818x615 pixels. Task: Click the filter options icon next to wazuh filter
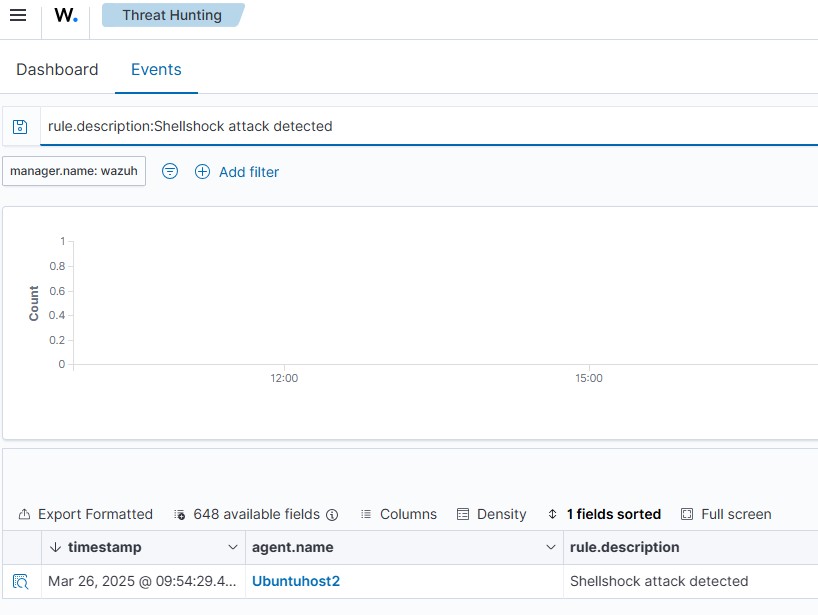pyautogui.click(x=170, y=171)
